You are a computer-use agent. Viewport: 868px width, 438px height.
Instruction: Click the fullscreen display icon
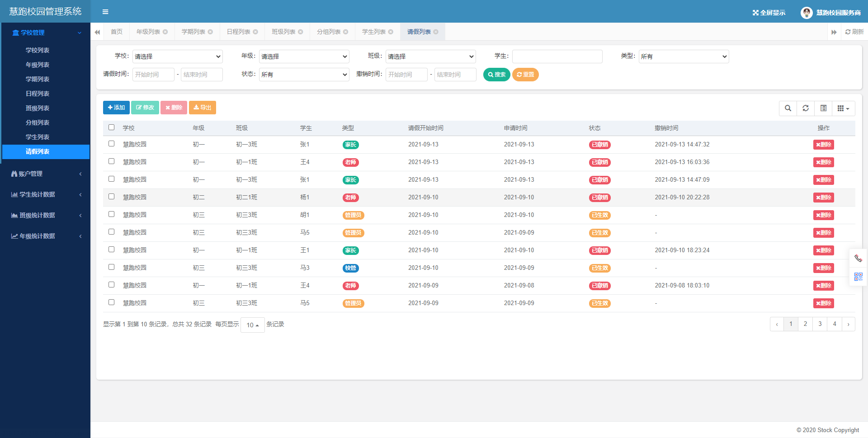[x=755, y=13]
